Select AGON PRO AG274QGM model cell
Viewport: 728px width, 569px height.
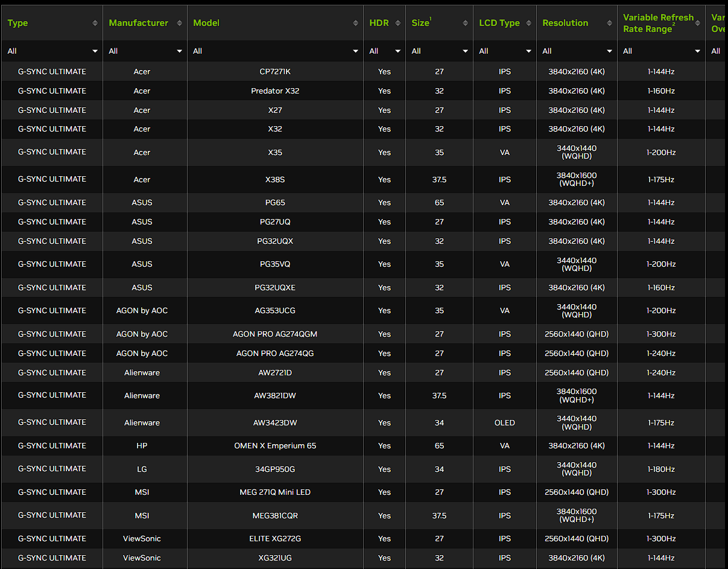click(x=276, y=334)
